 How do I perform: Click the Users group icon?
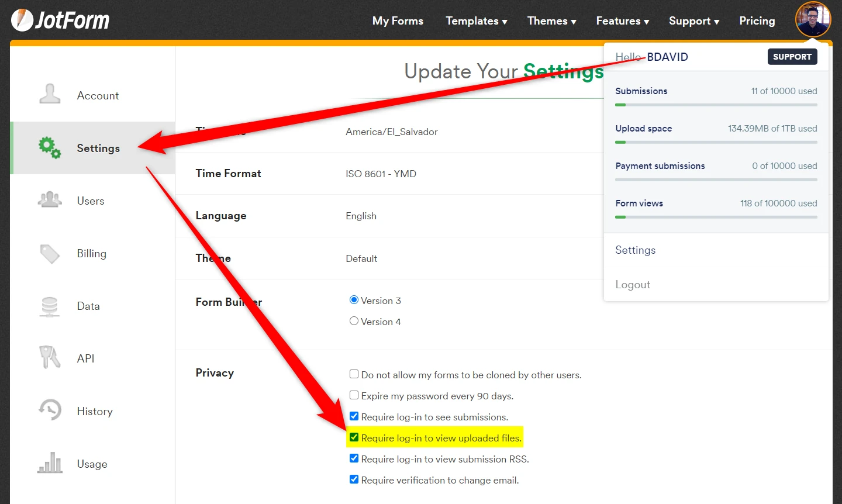coord(50,200)
